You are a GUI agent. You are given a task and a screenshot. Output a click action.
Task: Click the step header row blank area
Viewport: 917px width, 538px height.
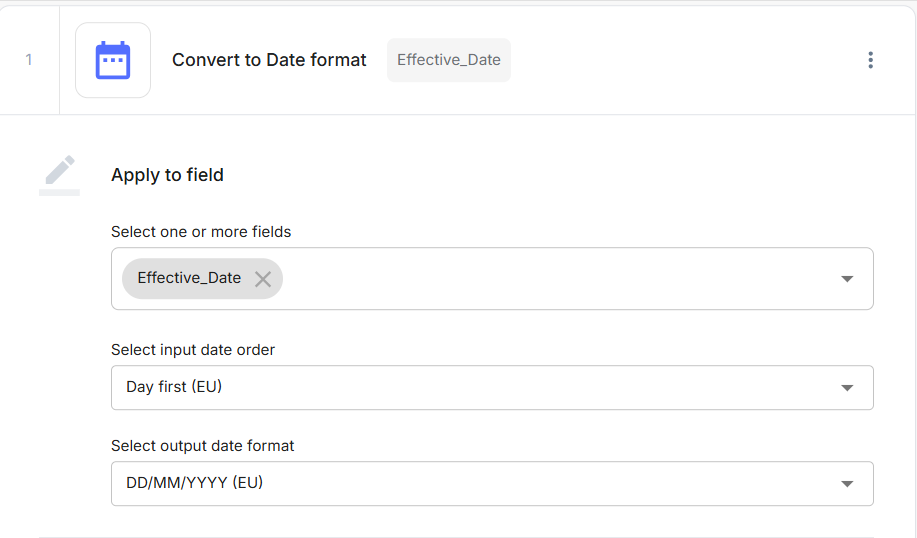(x=680, y=60)
